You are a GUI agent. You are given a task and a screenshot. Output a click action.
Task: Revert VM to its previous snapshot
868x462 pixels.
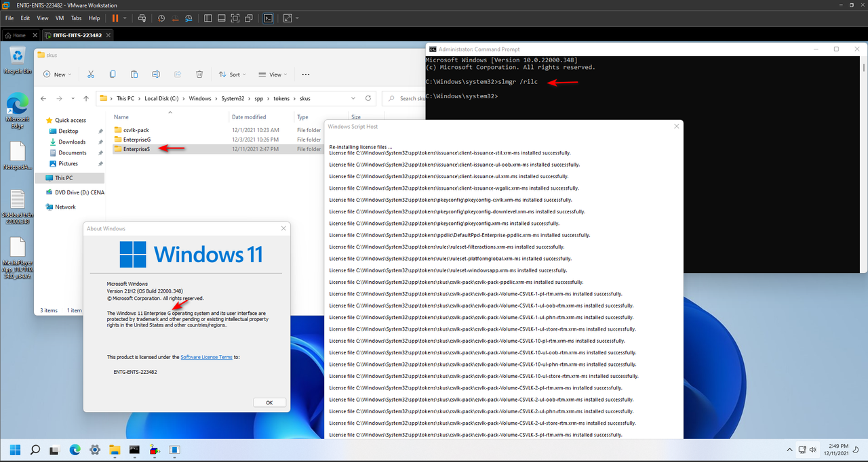(x=176, y=18)
